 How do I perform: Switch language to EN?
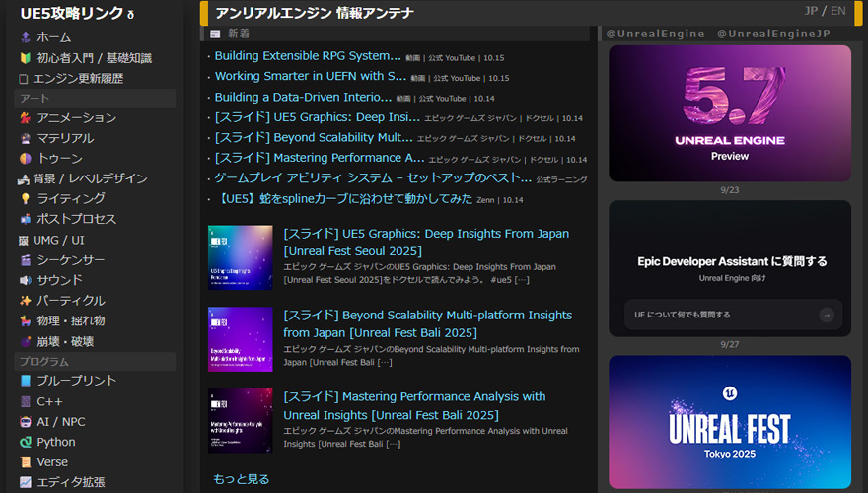pyautogui.click(x=838, y=11)
